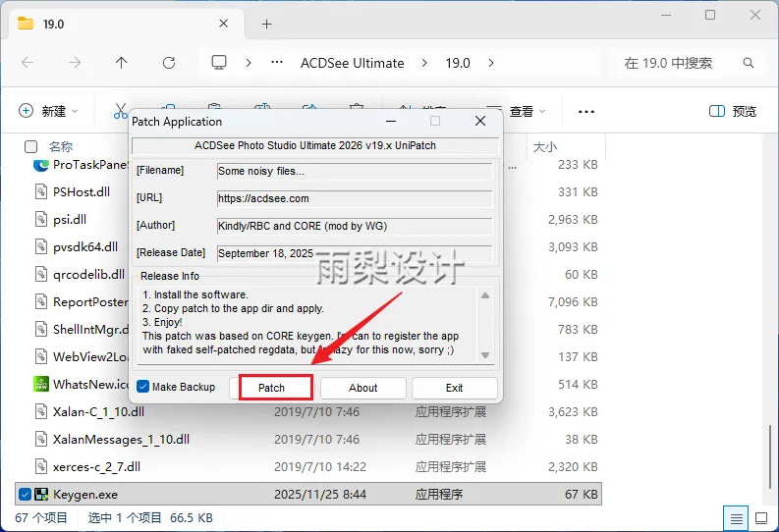Expand chevron after ACDSee Ultimate breadcrumb
779x532 pixels.
[x=423, y=63]
